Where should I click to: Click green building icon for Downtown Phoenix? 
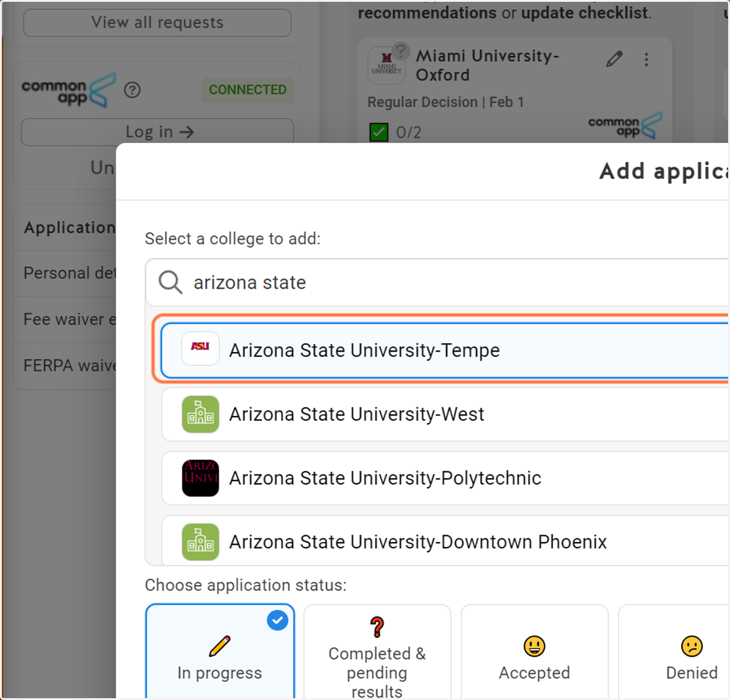(200, 542)
